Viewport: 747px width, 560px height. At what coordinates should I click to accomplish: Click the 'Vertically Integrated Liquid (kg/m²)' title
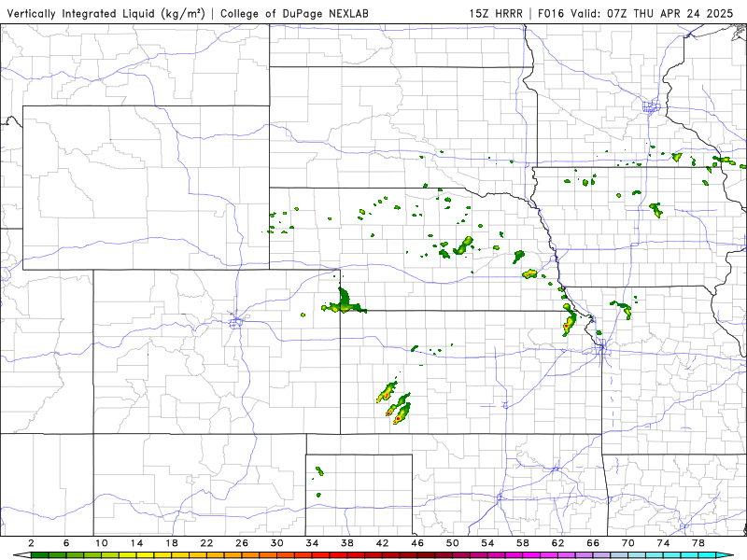[x=106, y=14]
